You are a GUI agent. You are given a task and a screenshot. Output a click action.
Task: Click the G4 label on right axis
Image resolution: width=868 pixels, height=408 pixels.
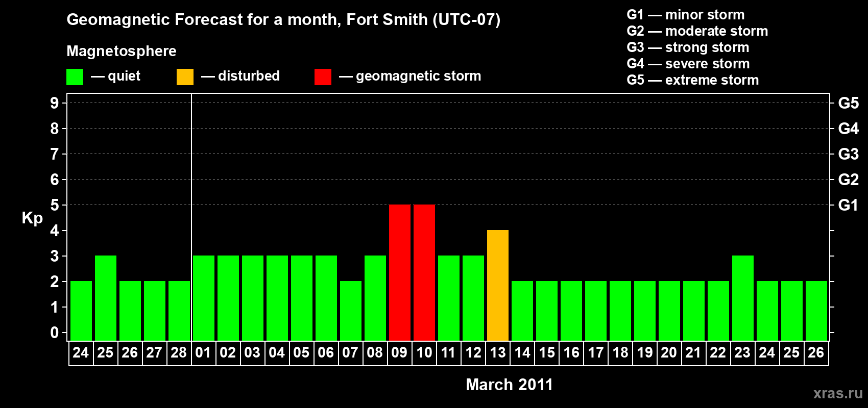click(848, 129)
